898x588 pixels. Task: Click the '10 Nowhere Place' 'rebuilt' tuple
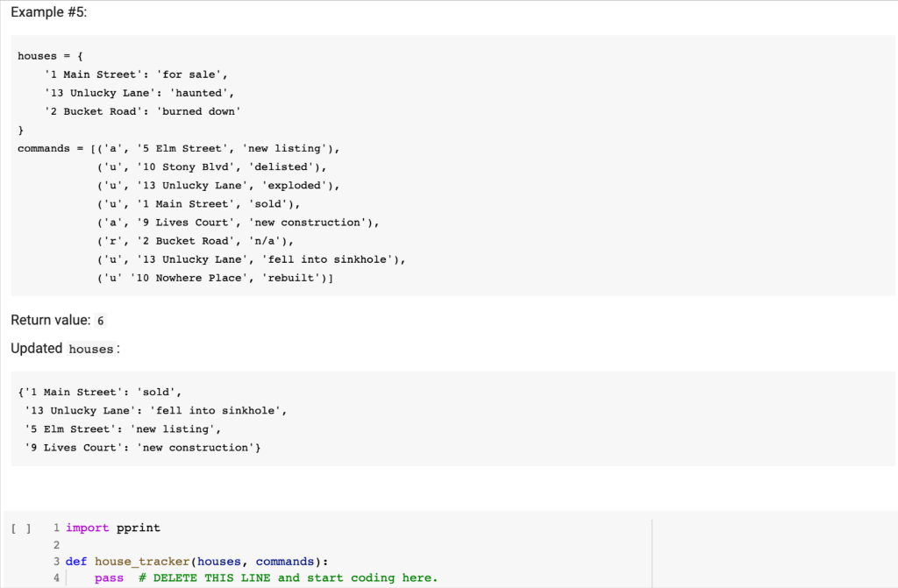coord(215,279)
